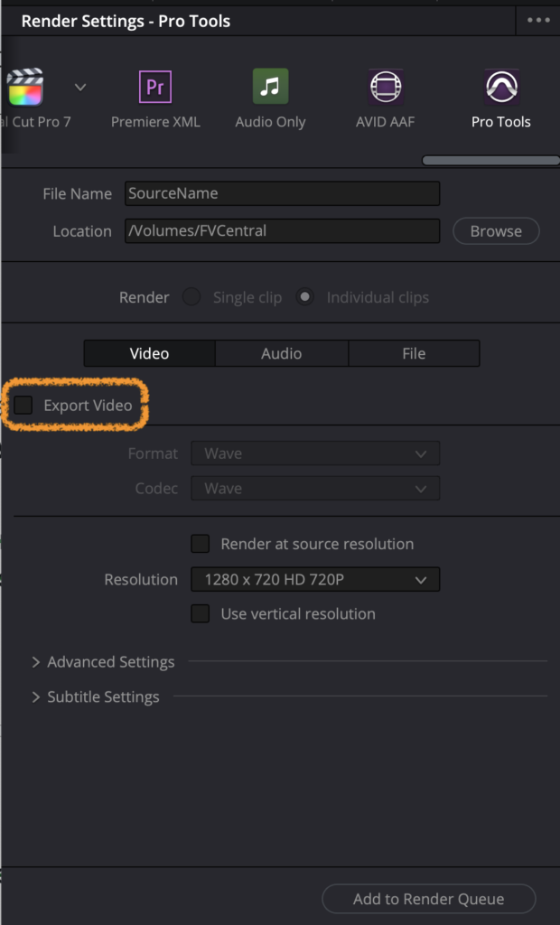Select the Individual clips render option
Screen dimensions: 560x925
[304, 296]
